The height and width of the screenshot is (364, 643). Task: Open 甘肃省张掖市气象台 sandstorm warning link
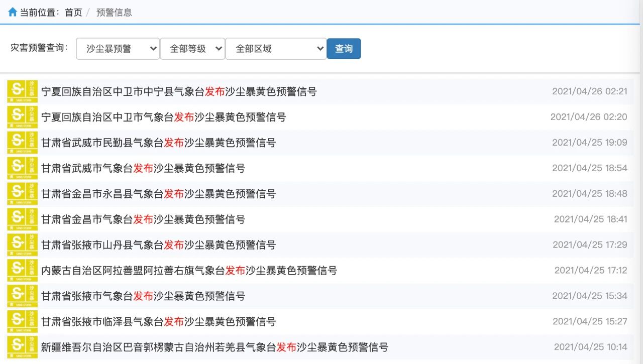[143, 296]
